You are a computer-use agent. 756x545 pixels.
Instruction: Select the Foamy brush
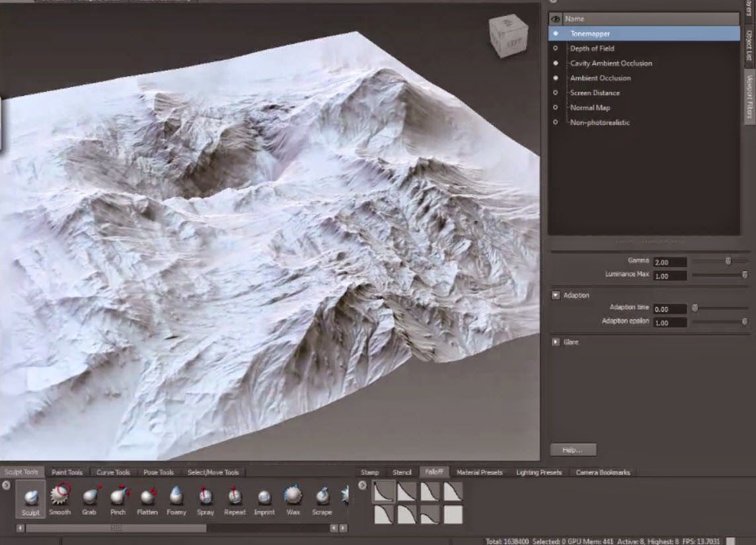click(176, 497)
